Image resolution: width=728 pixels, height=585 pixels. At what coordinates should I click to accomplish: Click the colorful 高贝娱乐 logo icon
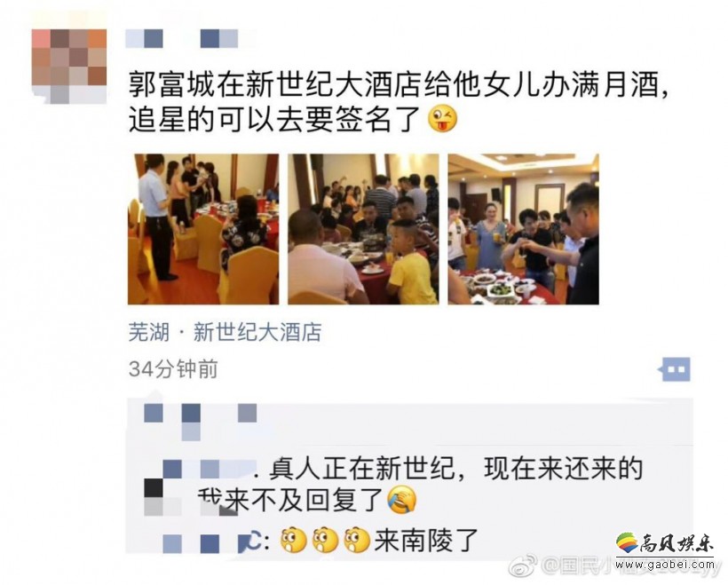(627, 542)
